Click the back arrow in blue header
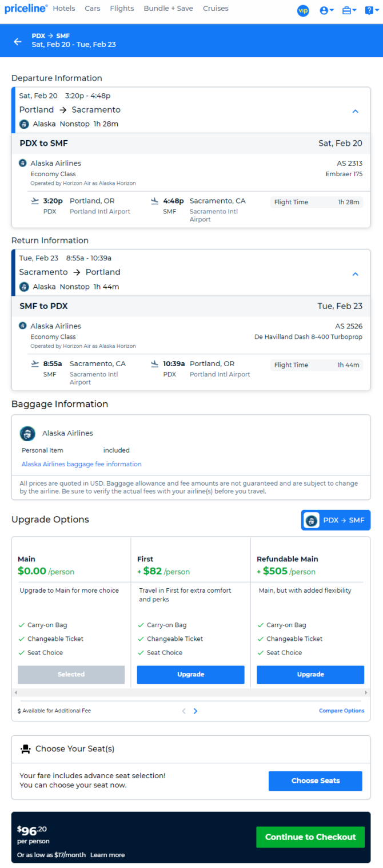 18,42
